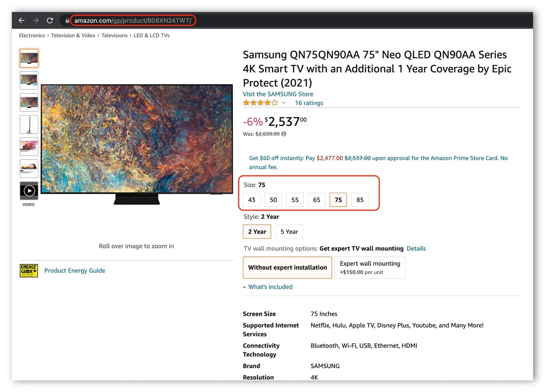Open the Televisions breadcrumb category
Image resolution: width=545 pixels, height=392 pixels.
(x=114, y=35)
